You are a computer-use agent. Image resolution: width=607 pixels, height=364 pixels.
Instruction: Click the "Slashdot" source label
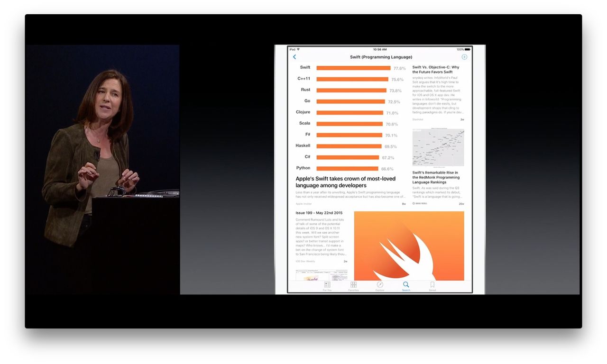coord(418,119)
